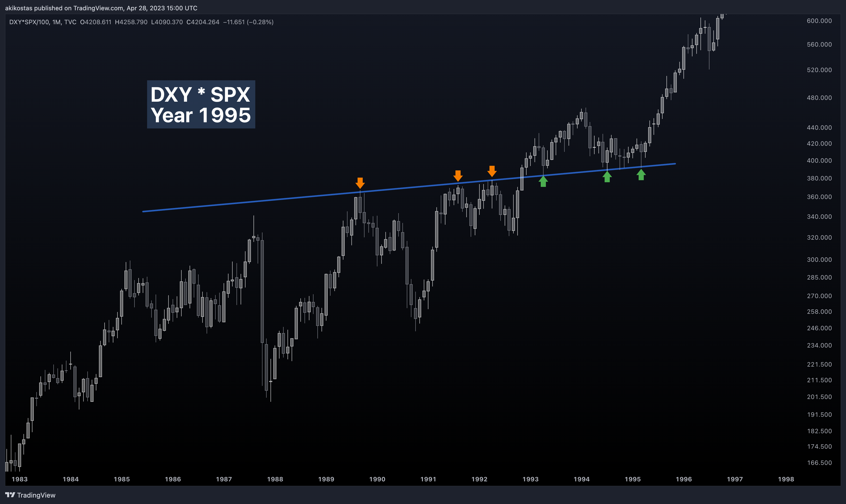Click the 166.500 price axis label
The width and height of the screenshot is (846, 504).
819,463
